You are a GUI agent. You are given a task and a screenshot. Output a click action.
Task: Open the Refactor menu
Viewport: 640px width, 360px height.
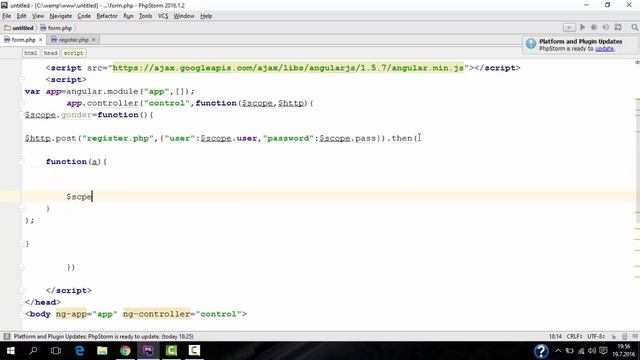[107, 16]
